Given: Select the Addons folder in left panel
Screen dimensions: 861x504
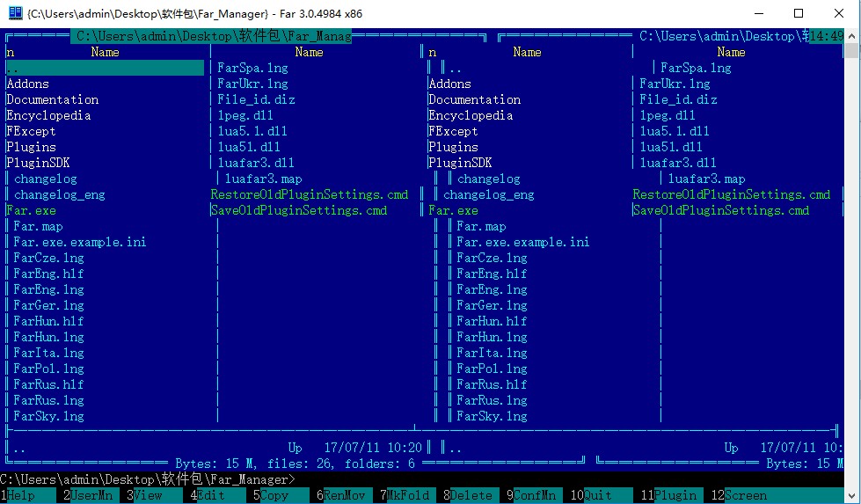Looking at the screenshot, I should [x=28, y=84].
